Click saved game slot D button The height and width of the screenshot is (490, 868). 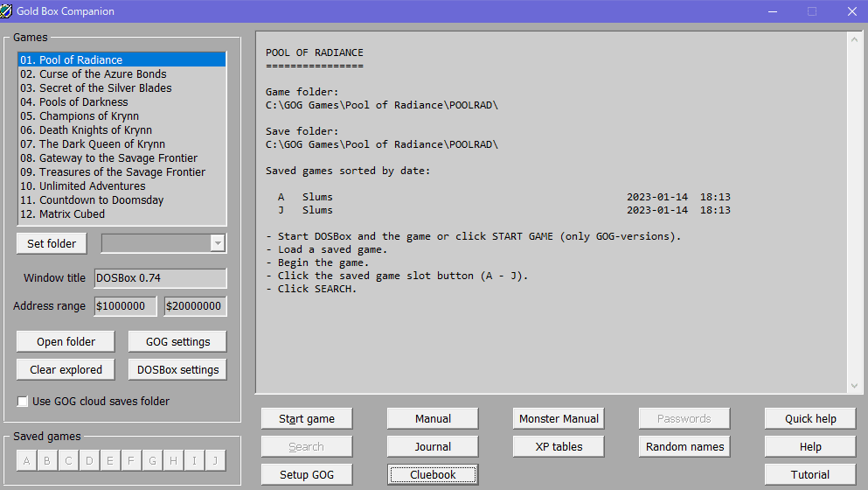point(90,460)
